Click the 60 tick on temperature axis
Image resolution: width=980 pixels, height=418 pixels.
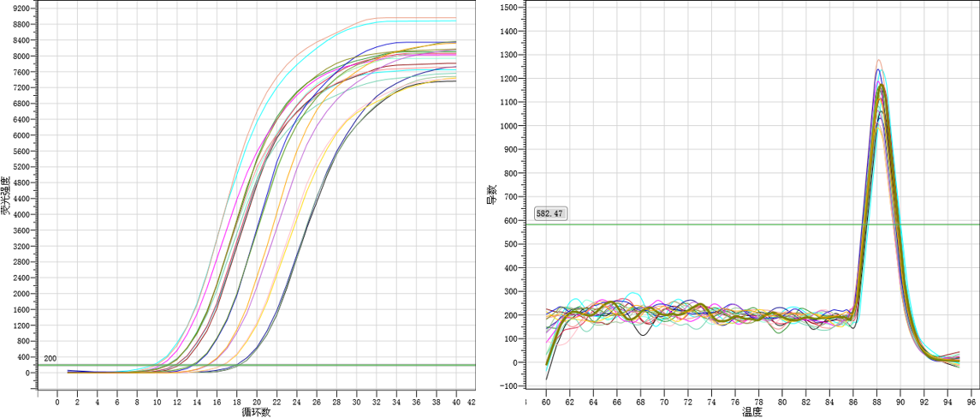point(546,401)
